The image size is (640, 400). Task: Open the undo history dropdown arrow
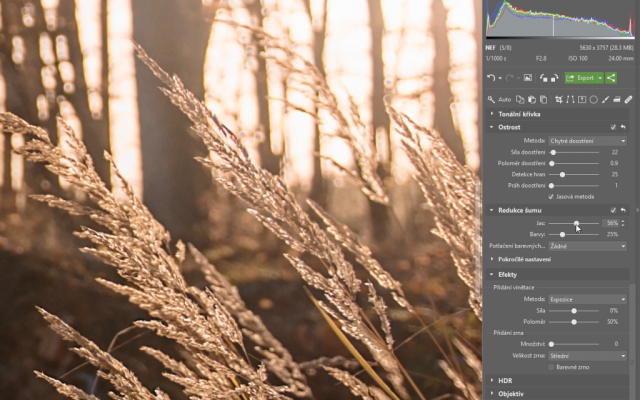[500, 78]
